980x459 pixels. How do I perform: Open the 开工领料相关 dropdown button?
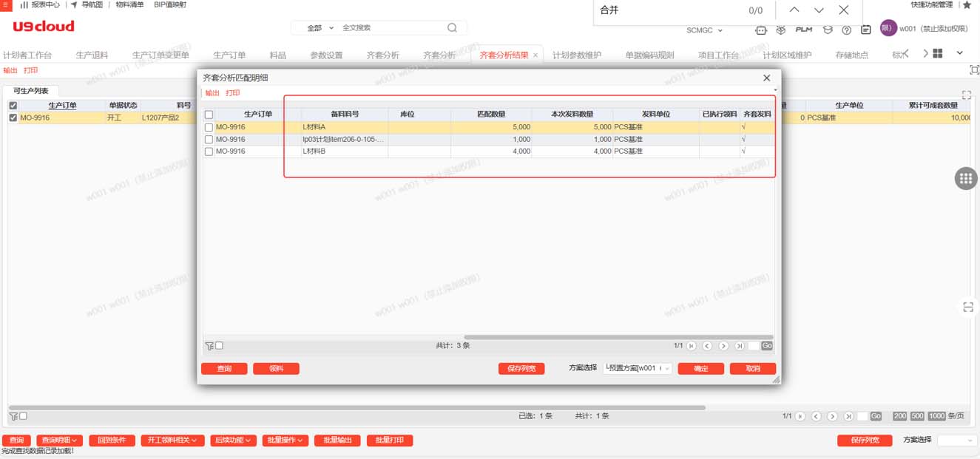(x=172, y=441)
